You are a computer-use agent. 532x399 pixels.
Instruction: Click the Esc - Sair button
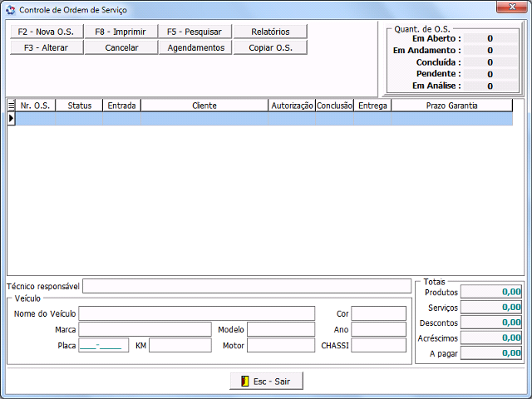tap(266, 381)
